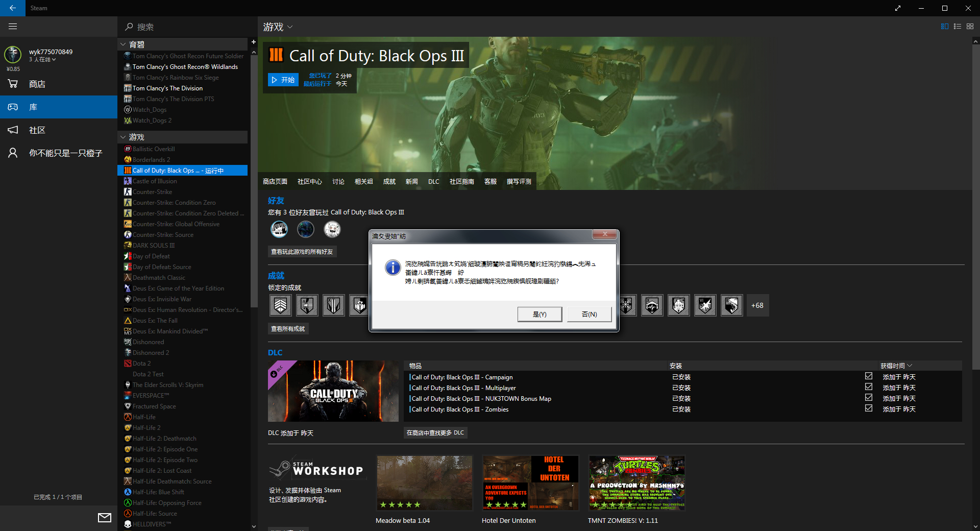Select Counter-Strike: Global Offensive in list
980x531 pixels.
pyautogui.click(x=183, y=224)
